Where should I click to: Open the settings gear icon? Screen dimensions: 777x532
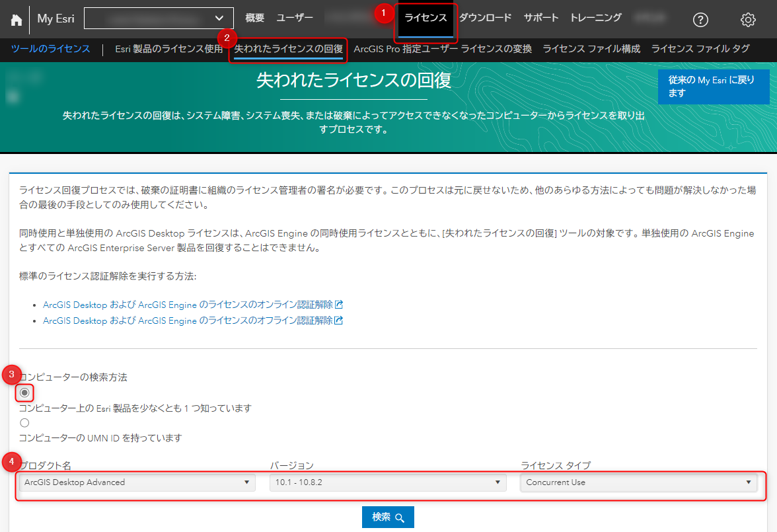pyautogui.click(x=748, y=20)
